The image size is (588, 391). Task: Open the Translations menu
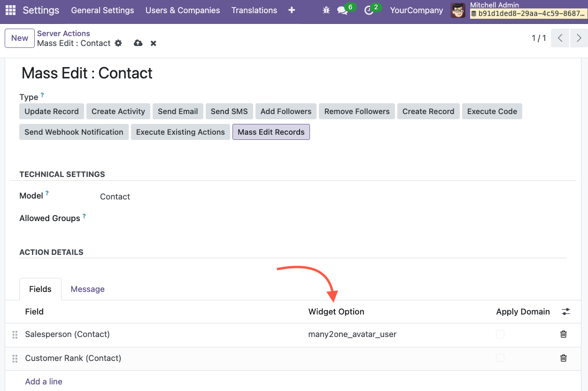254,10
